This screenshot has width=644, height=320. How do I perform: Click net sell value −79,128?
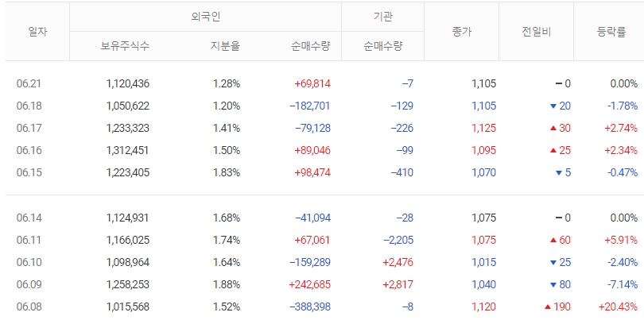point(312,129)
